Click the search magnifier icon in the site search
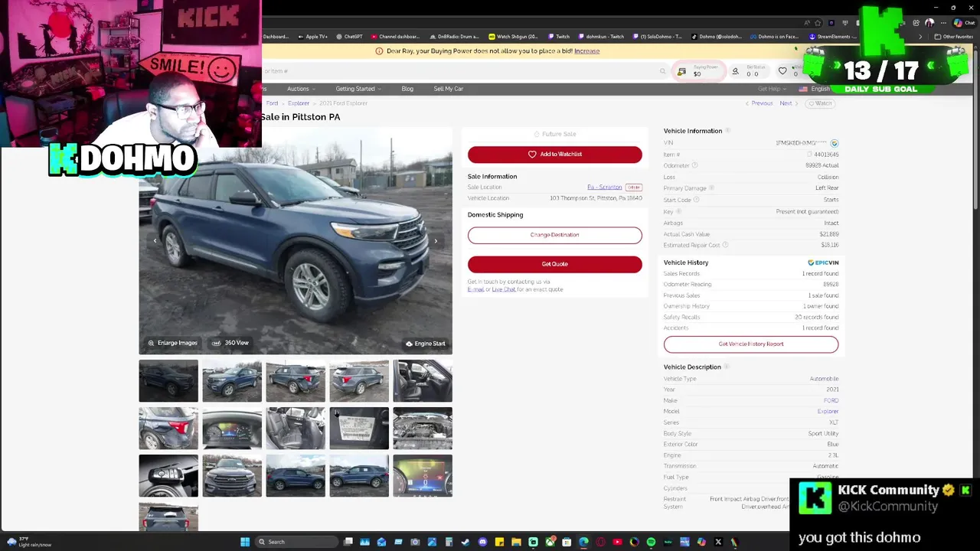 (663, 71)
